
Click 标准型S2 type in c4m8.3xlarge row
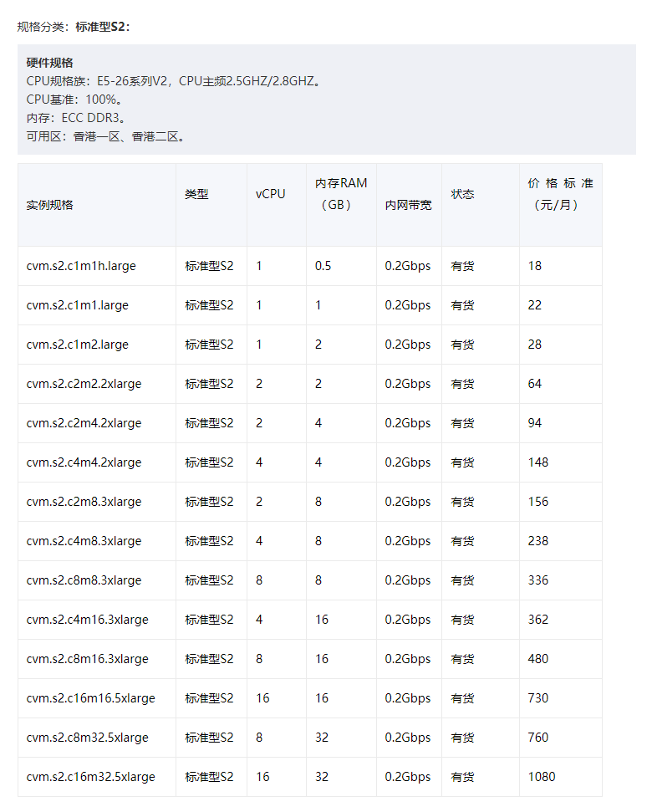click(209, 542)
